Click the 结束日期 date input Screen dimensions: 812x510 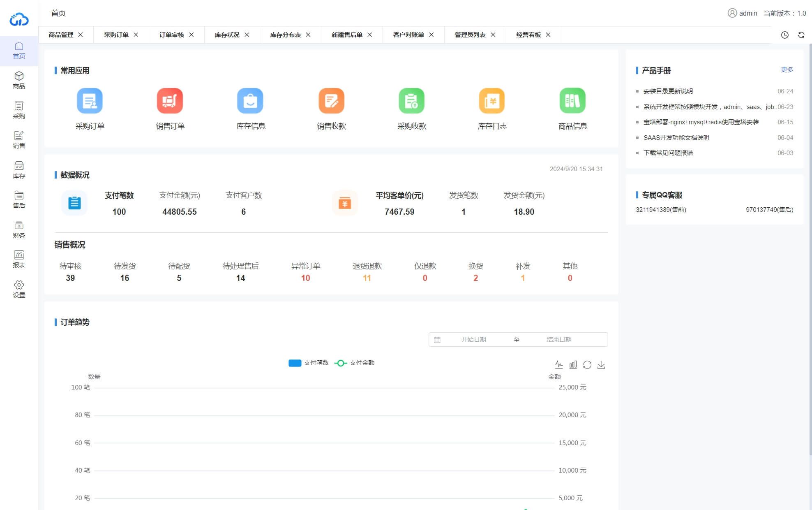[559, 340]
